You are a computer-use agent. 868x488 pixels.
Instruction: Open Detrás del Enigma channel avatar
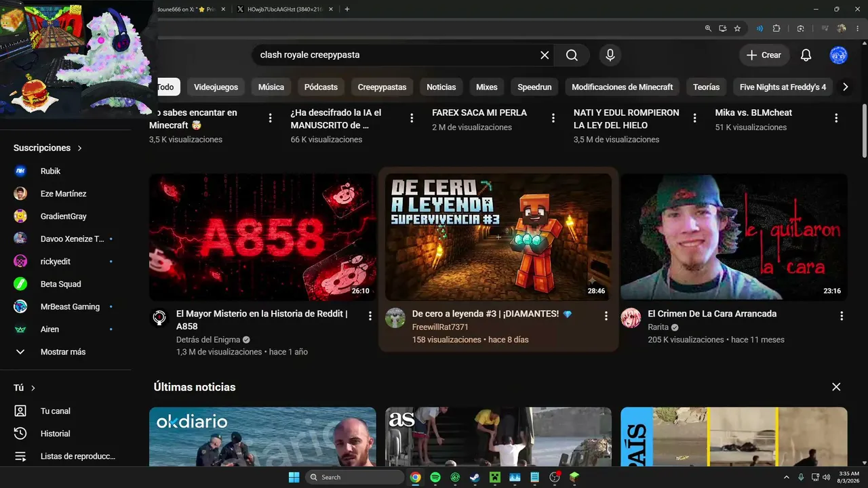159,318
